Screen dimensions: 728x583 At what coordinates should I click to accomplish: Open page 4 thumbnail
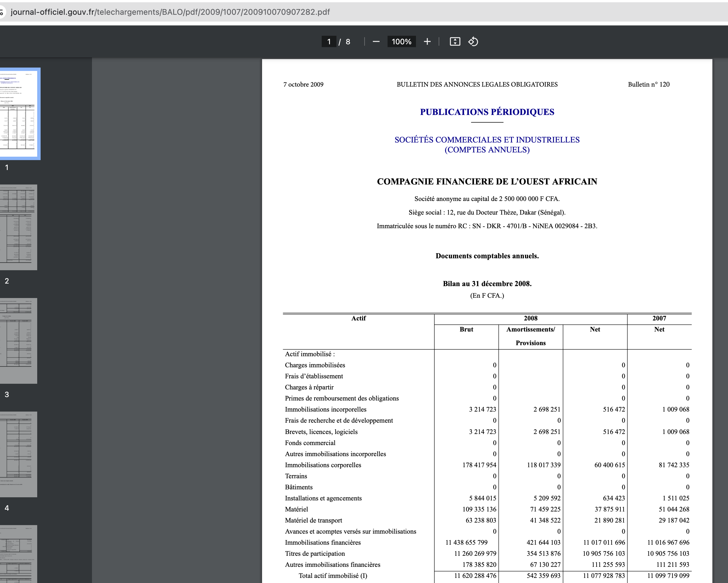18,454
